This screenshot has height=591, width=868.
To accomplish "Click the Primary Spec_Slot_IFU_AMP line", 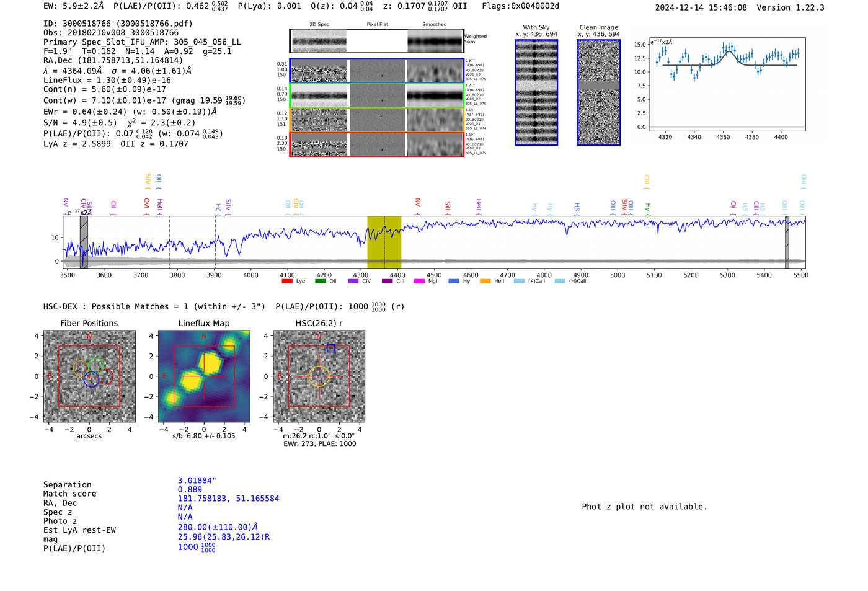I will click(x=143, y=42).
